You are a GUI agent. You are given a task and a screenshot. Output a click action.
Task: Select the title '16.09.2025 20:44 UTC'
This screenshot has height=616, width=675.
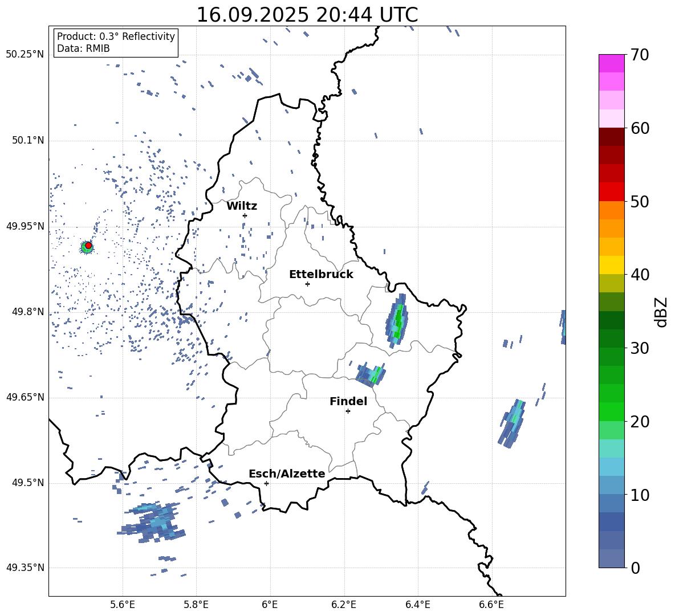point(307,15)
